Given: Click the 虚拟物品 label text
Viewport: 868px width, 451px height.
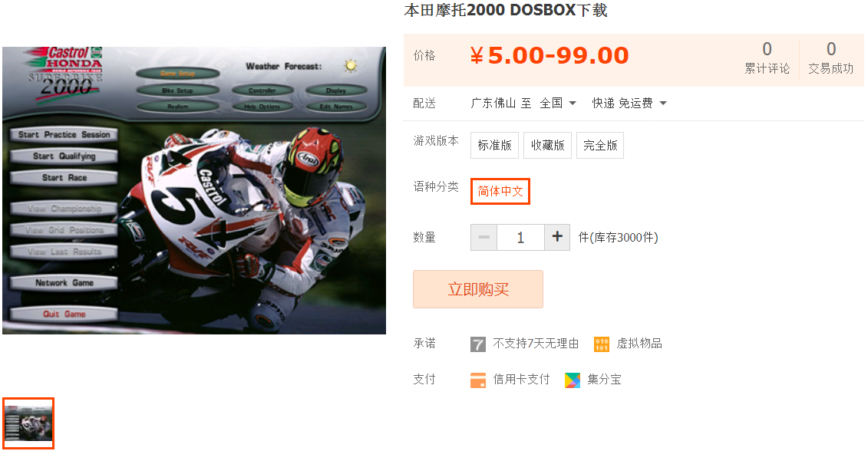Looking at the screenshot, I should coord(639,344).
